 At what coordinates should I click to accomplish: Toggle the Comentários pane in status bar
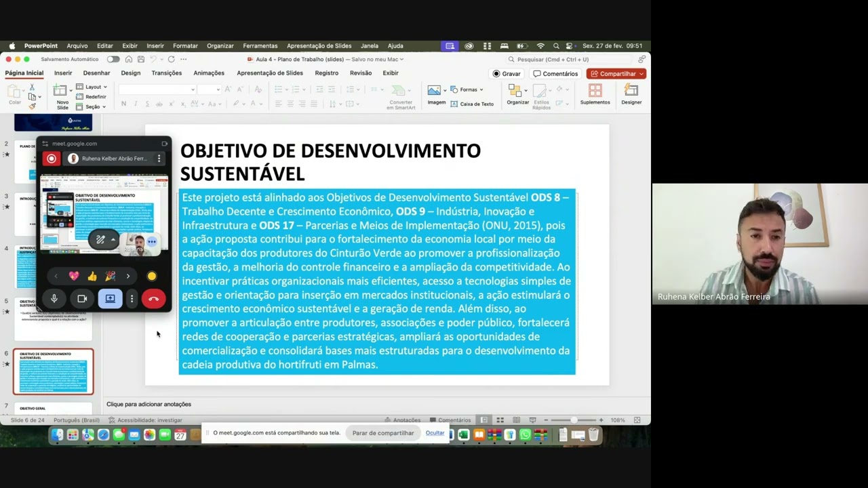tap(450, 420)
